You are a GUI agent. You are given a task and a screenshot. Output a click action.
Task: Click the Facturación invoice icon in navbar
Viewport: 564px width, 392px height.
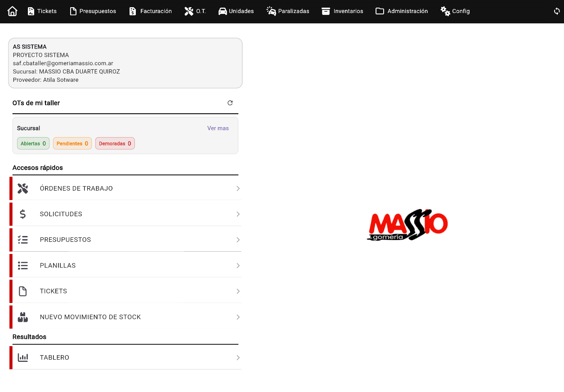[132, 11]
